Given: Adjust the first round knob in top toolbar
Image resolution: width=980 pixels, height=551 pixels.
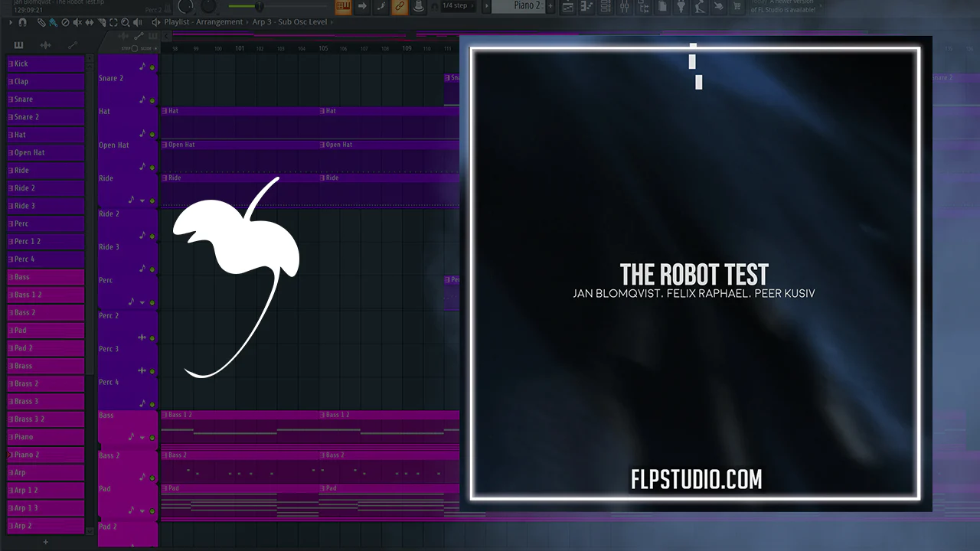Looking at the screenshot, I should tap(186, 6).
